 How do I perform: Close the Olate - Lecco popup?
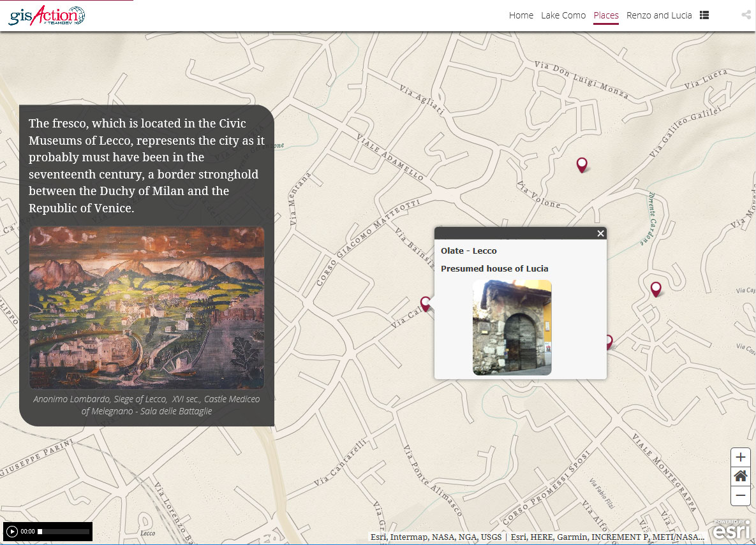(x=600, y=233)
